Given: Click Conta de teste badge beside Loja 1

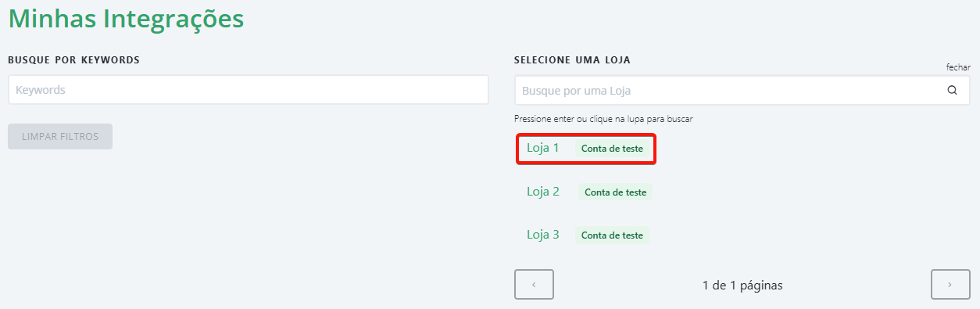Looking at the screenshot, I should coord(612,148).
